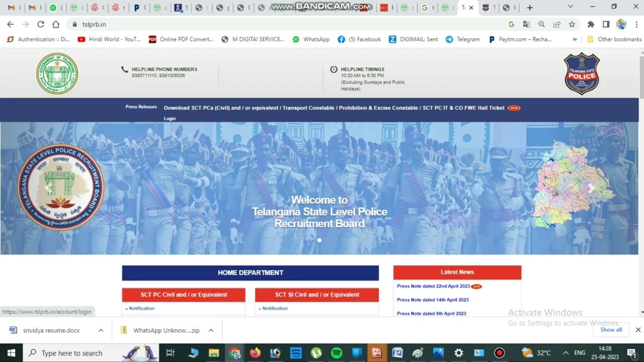644x362 pixels.
Task: Click the share page icon in address bar
Action: [557, 24]
